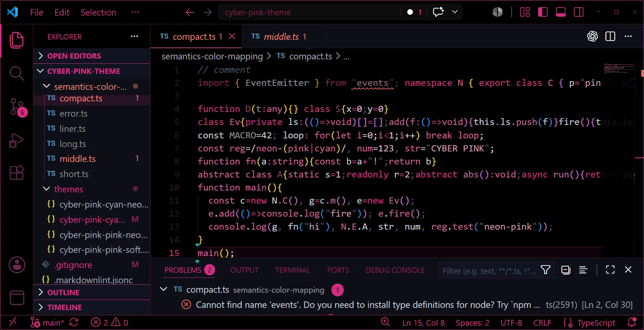This screenshot has width=644, height=330.
Task: Open the Run and Debug view
Action: (x=17, y=141)
